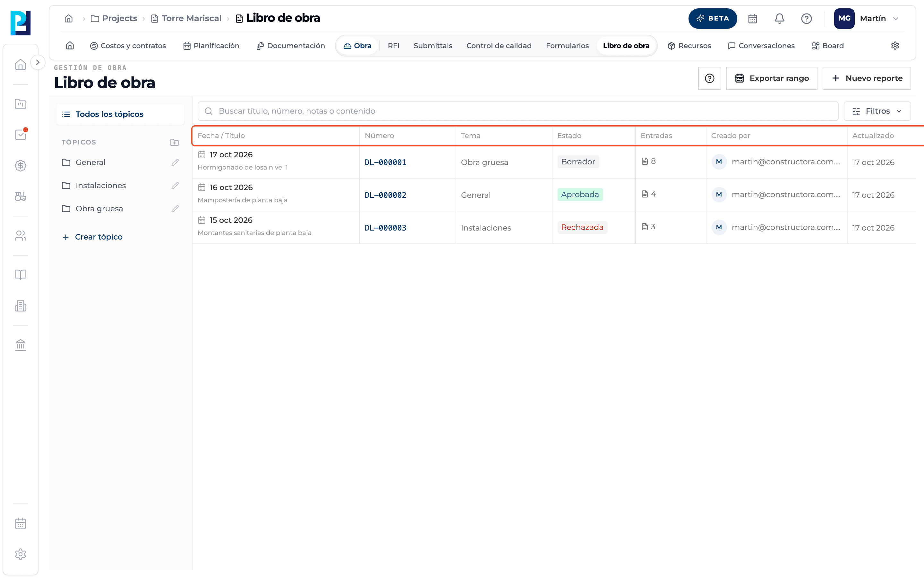This screenshot has height=578, width=924.
Task: Open the Martín user menu
Action: [866, 18]
